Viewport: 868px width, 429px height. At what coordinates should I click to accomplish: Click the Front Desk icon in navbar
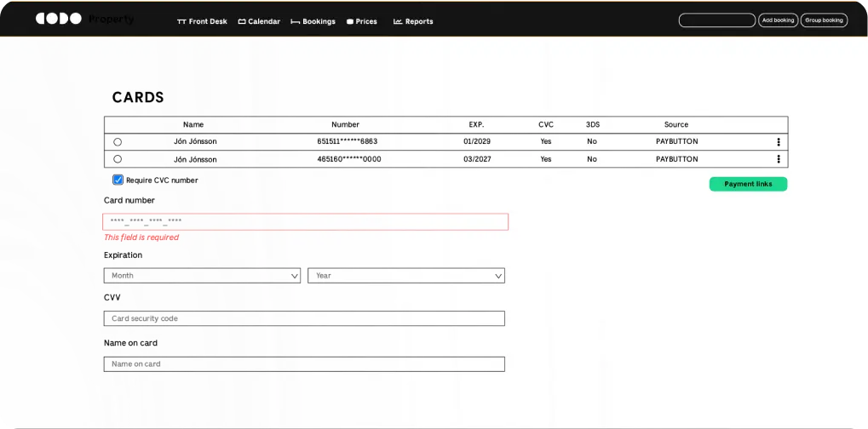[181, 22]
